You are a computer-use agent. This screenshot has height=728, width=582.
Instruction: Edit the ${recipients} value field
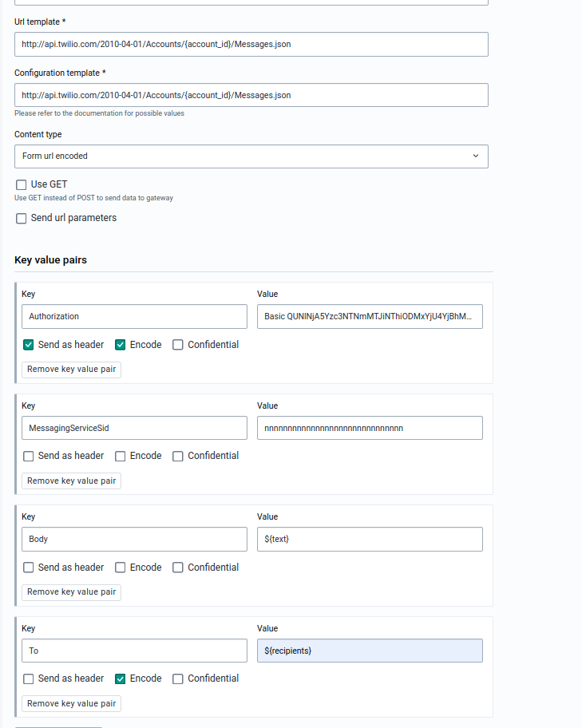(370, 651)
